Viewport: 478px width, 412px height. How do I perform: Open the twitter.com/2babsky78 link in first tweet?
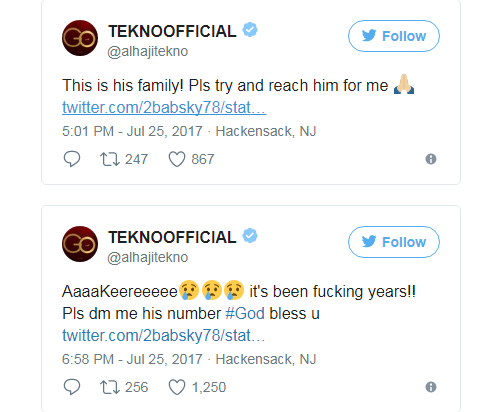[164, 108]
